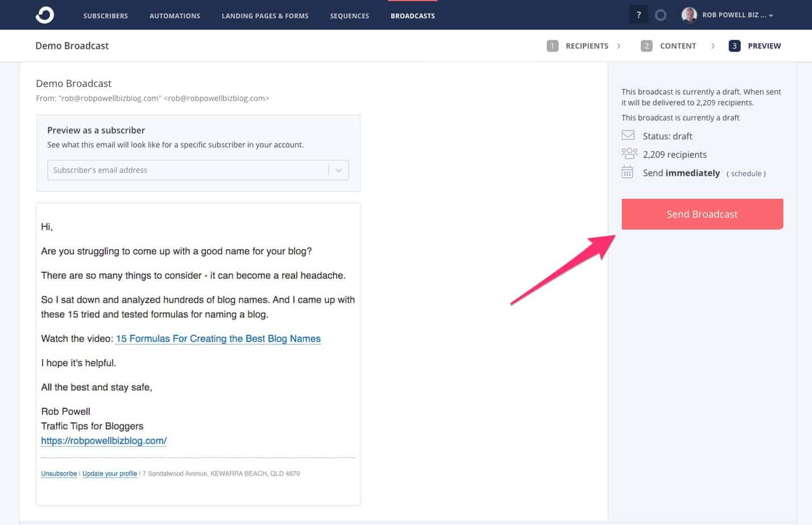Screen dimensions: 812x525
Task: Click the step 1 Recipients number badge
Action: (x=552, y=46)
